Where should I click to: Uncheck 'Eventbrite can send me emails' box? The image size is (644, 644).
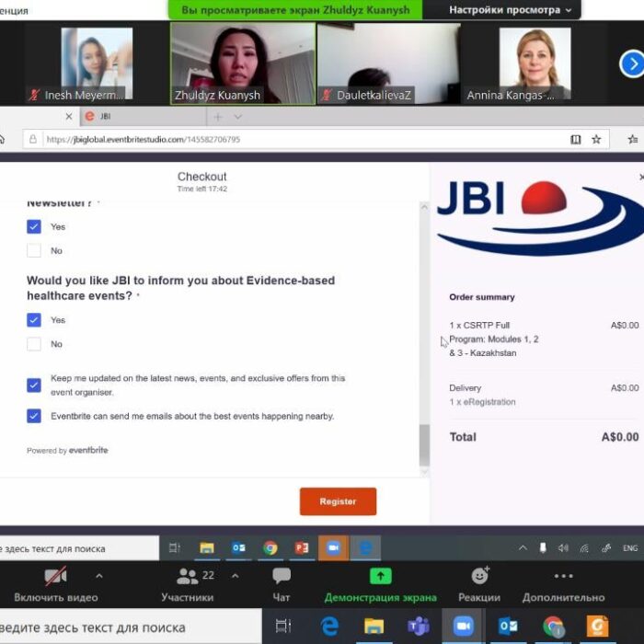(x=34, y=416)
